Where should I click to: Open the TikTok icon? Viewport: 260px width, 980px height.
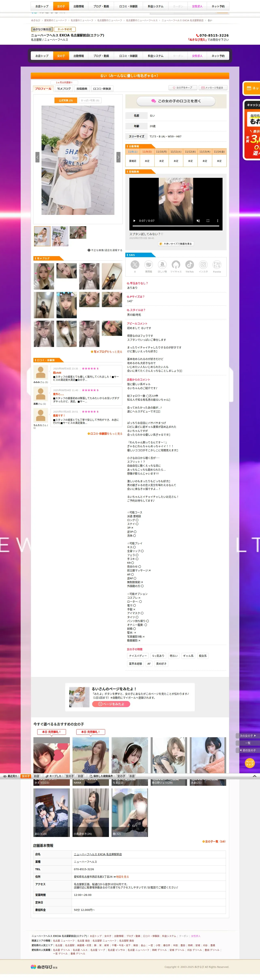190,265
